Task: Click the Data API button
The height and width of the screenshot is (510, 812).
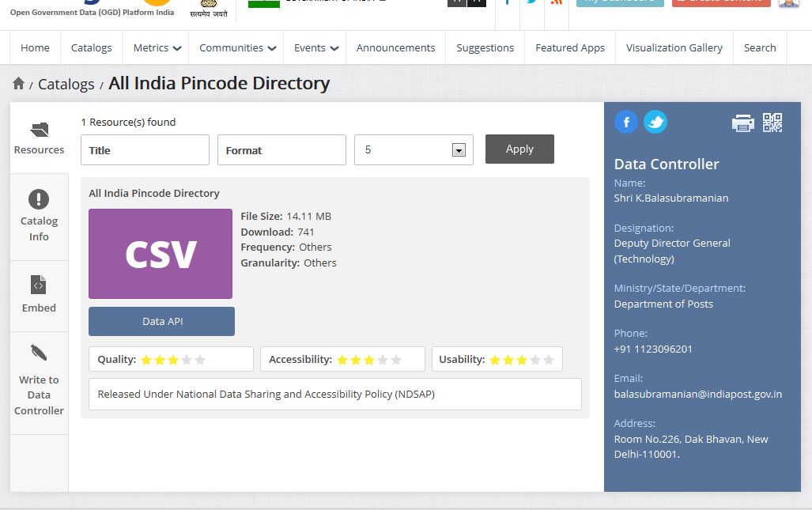Action: [161, 321]
